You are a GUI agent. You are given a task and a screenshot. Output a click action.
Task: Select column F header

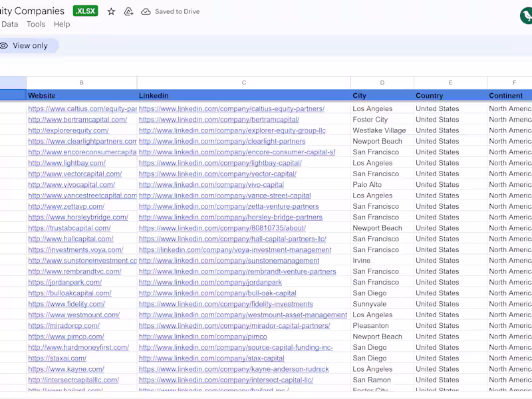point(509,82)
